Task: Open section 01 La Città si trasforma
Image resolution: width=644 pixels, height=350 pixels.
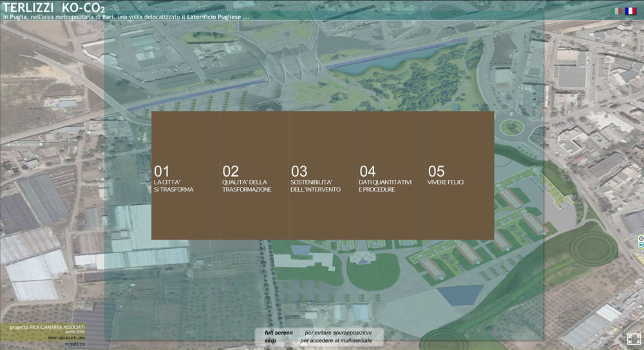Action: click(185, 175)
